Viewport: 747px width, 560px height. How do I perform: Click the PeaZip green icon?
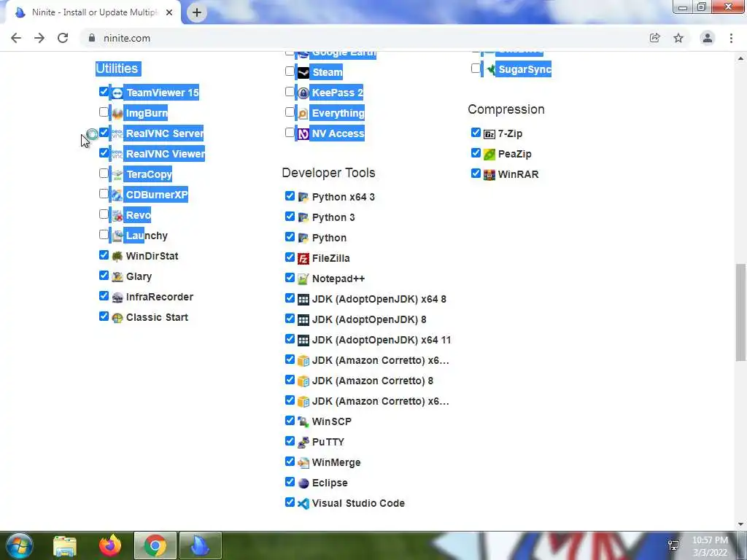[489, 155]
